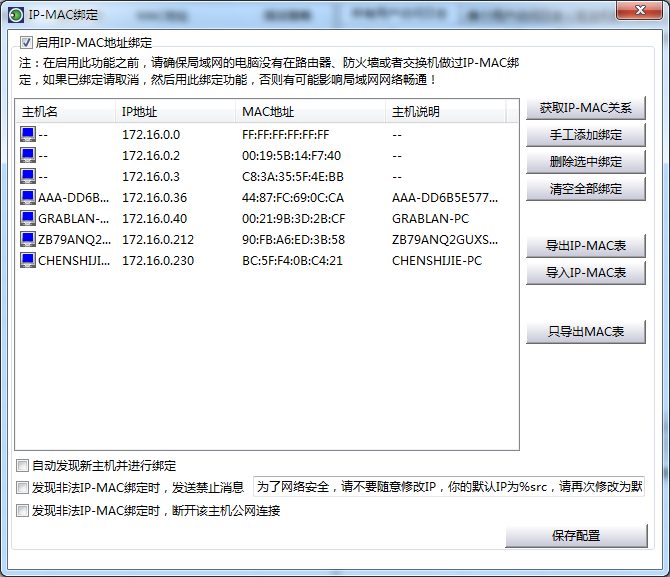Enable 断开该主机公网连接 checkbox
Viewport: 670px width, 577px height.
(23, 510)
